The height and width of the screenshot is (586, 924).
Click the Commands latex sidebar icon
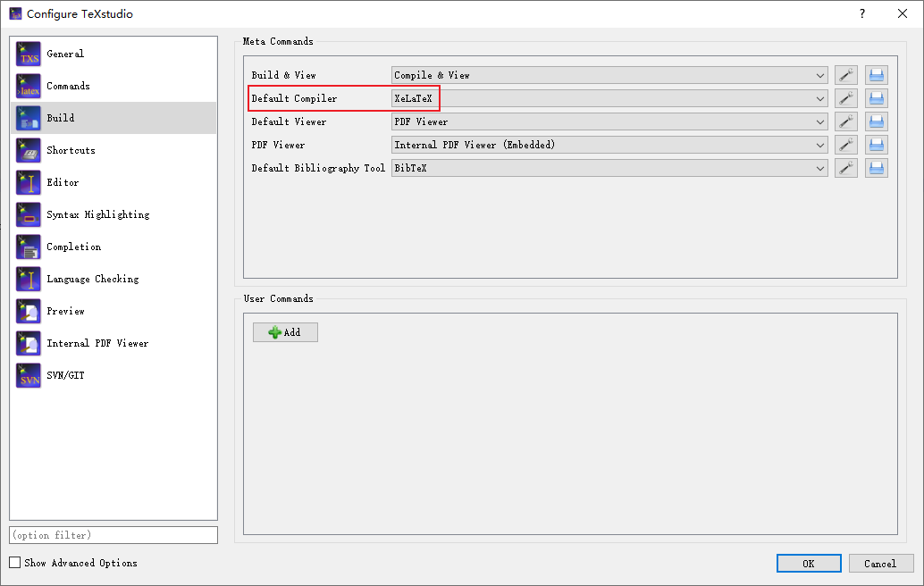(x=29, y=86)
